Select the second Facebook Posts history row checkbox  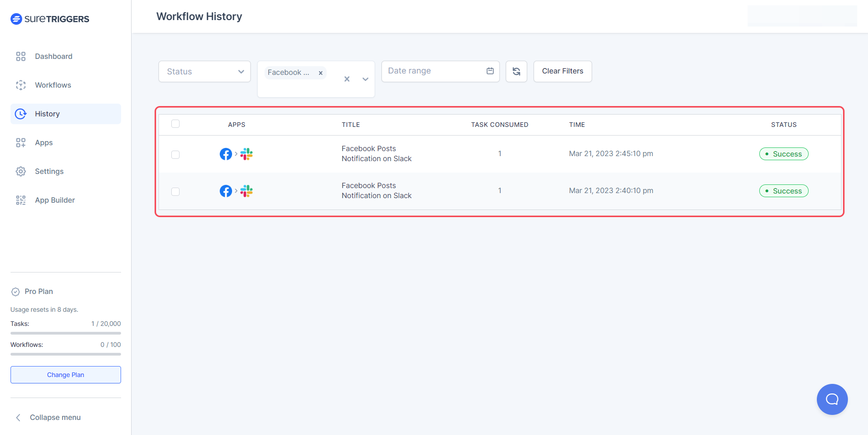pyautogui.click(x=175, y=192)
